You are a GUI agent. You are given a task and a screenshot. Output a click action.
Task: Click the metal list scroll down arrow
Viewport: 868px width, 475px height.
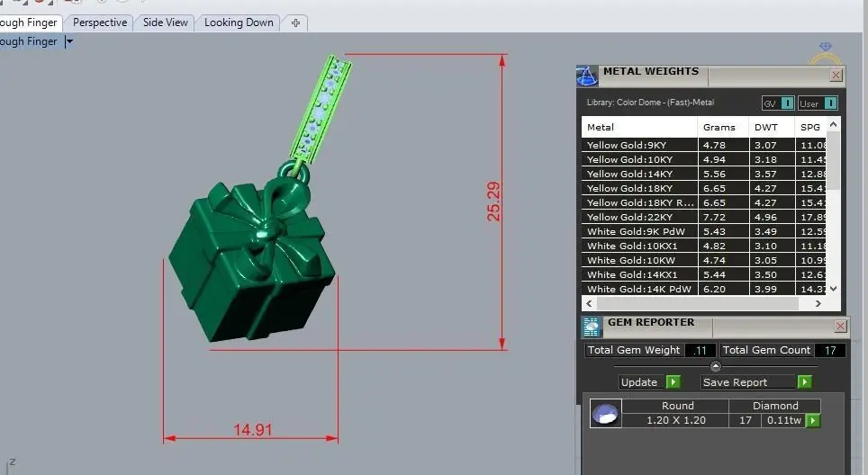pyautogui.click(x=833, y=289)
